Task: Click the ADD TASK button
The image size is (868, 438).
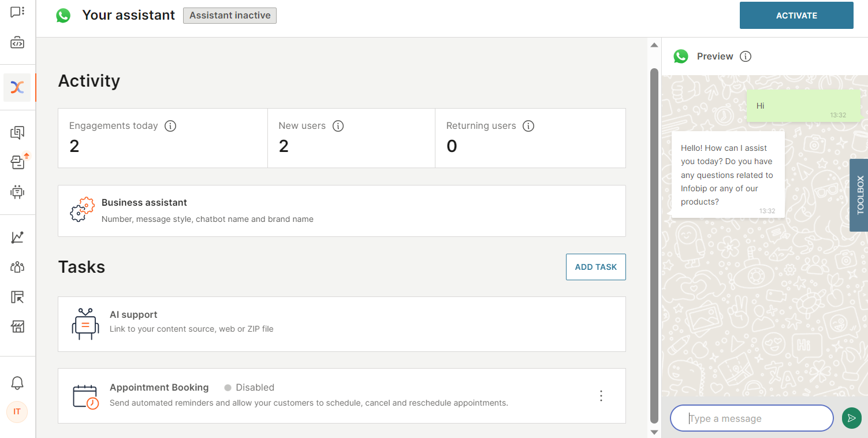Action: [596, 267]
